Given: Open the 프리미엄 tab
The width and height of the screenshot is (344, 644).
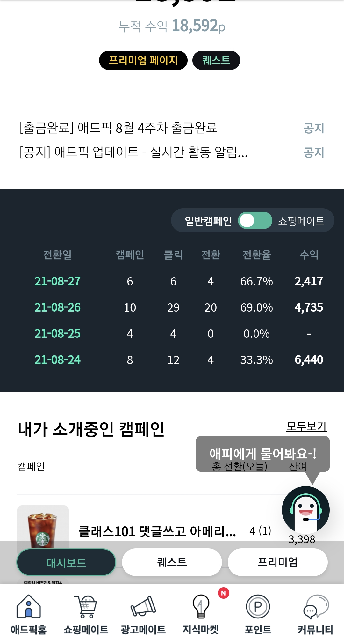Looking at the screenshot, I should 277,562.
